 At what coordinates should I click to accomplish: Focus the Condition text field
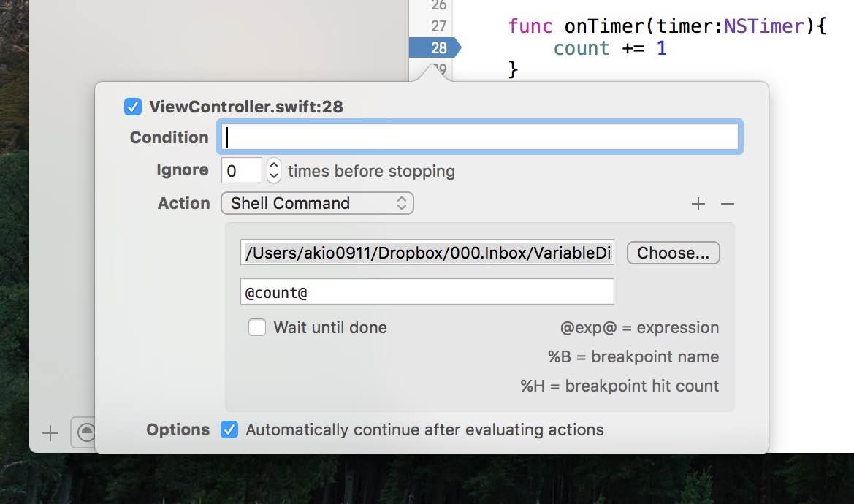(x=480, y=137)
